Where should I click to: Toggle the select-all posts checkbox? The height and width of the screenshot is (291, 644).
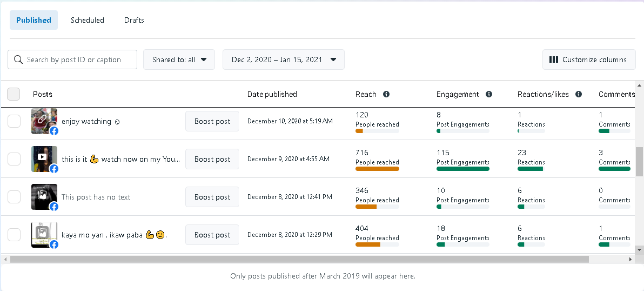coord(14,94)
